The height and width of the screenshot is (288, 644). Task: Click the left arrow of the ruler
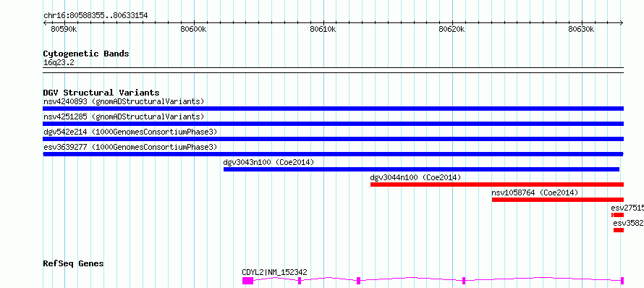45,23
